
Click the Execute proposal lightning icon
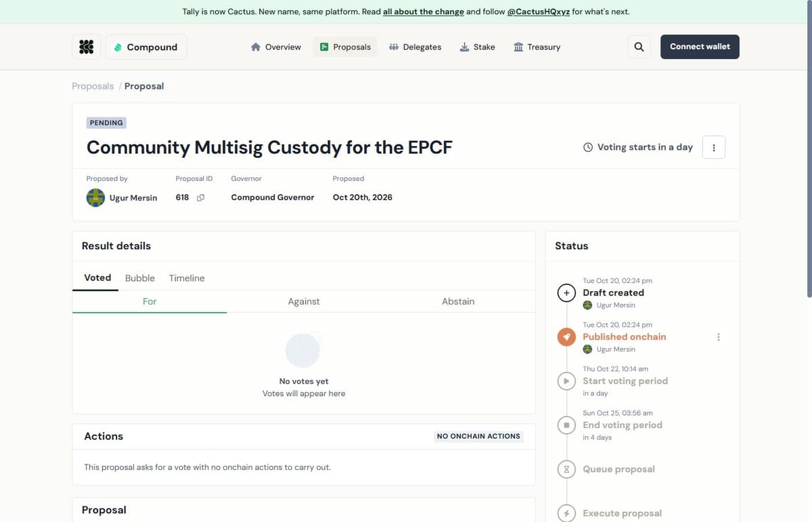566,513
